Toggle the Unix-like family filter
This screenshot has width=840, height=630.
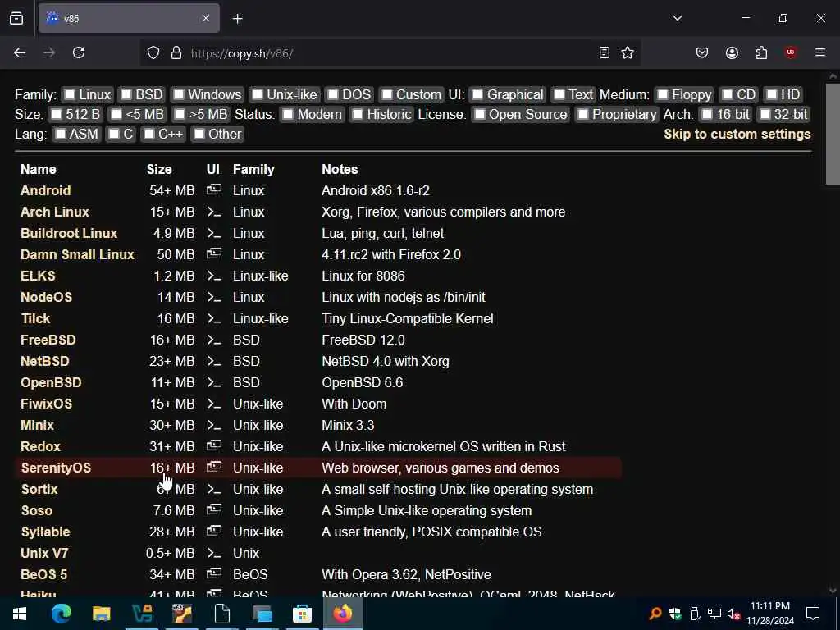[258, 95]
